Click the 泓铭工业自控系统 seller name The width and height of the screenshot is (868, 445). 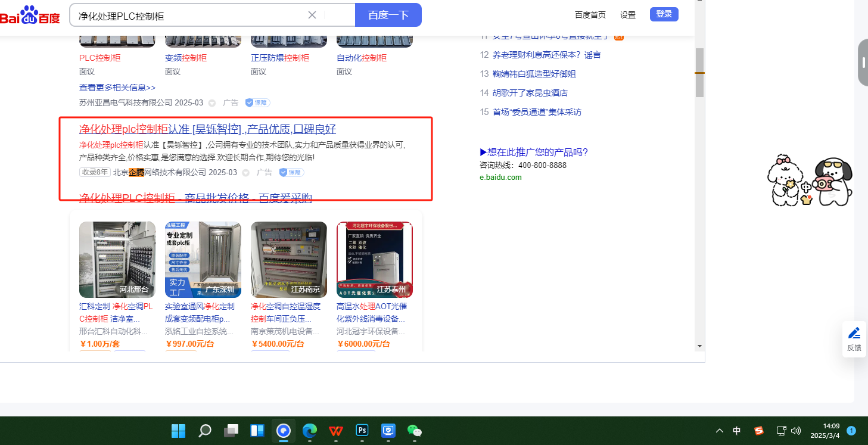tap(200, 331)
